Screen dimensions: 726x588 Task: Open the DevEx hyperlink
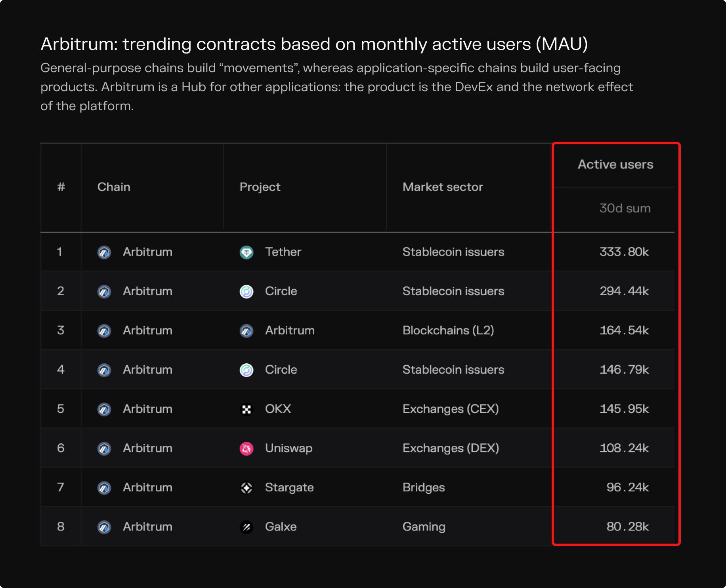pyautogui.click(x=474, y=87)
